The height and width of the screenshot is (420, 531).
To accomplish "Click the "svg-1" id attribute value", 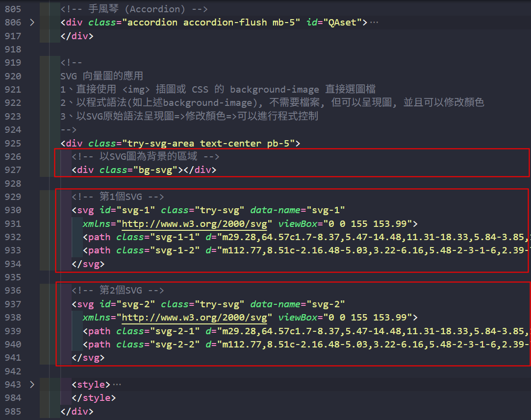I will pyautogui.click(x=133, y=210).
